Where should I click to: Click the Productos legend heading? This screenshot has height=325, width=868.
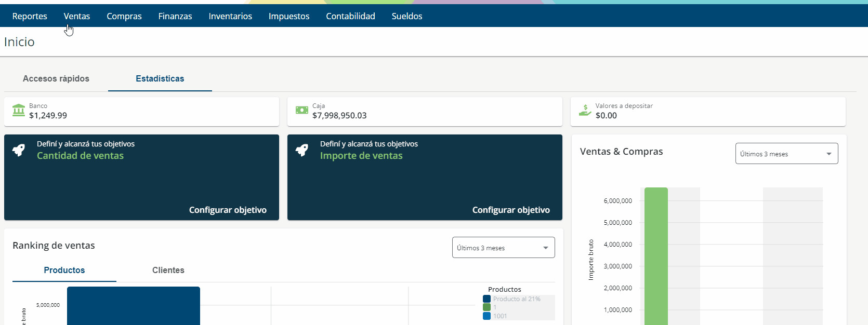point(504,289)
